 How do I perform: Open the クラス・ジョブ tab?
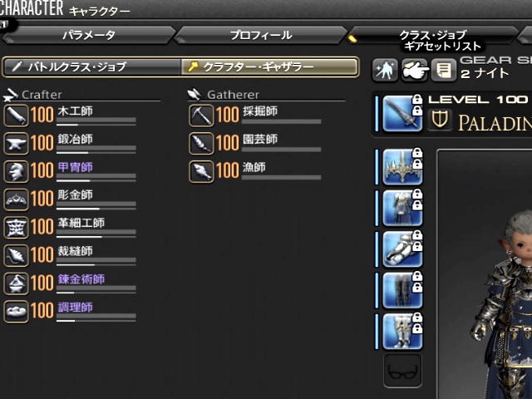[x=433, y=35]
